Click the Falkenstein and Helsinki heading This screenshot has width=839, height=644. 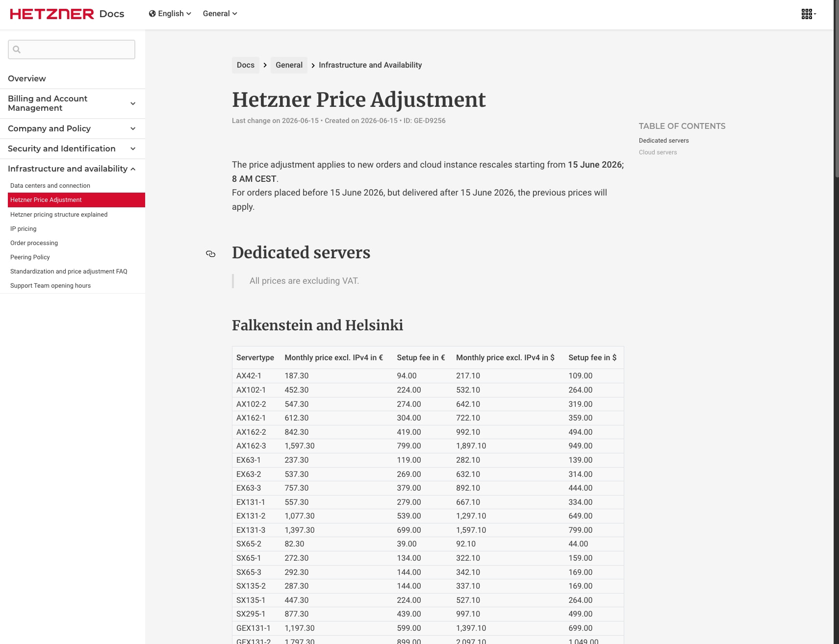pos(317,325)
